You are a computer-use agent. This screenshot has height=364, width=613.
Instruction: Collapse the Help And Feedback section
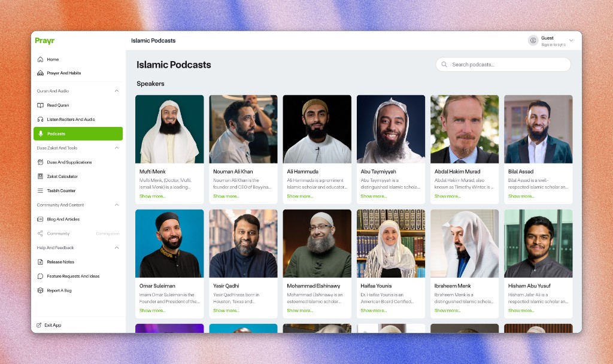coord(117,248)
